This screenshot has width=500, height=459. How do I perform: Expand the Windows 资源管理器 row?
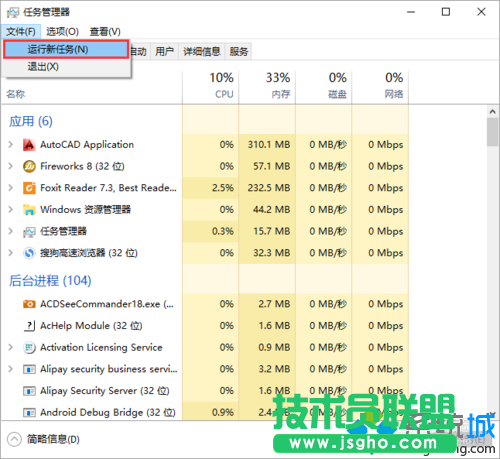coord(11,210)
